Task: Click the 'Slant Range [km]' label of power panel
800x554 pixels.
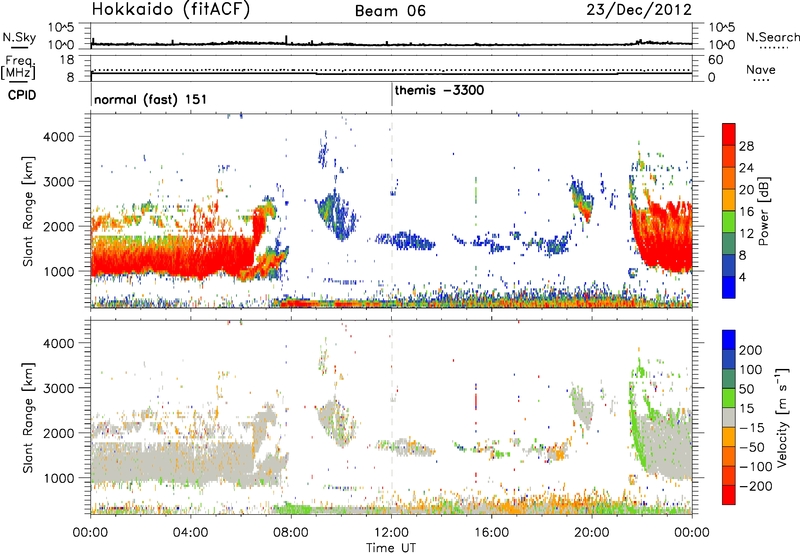Action: tap(28, 211)
